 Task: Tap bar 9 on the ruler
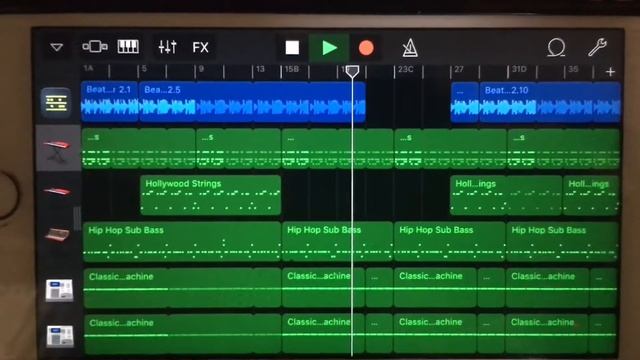tap(201, 69)
